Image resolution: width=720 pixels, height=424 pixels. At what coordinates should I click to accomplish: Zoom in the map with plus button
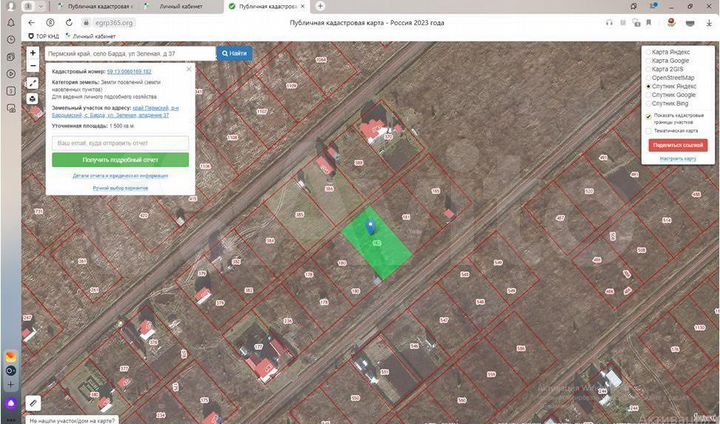tap(33, 54)
